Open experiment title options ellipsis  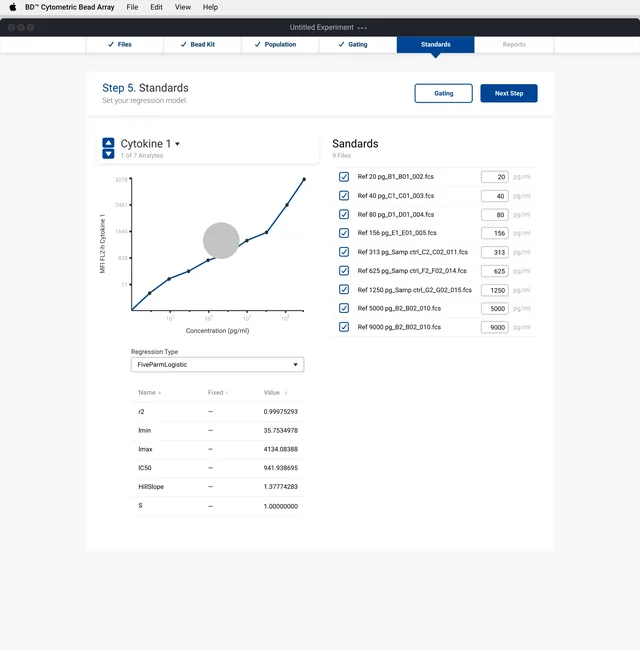pos(362,28)
